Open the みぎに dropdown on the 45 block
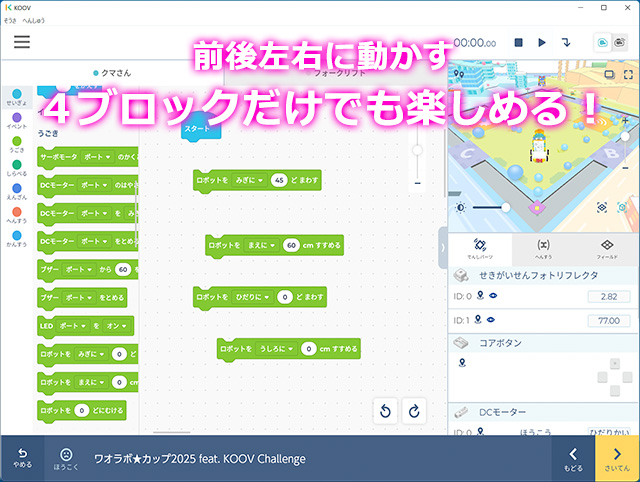This screenshot has width=640, height=482. pyautogui.click(x=249, y=180)
